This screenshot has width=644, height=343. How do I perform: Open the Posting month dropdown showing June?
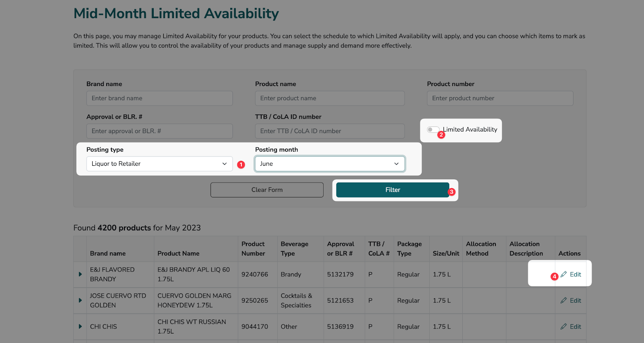coord(330,164)
